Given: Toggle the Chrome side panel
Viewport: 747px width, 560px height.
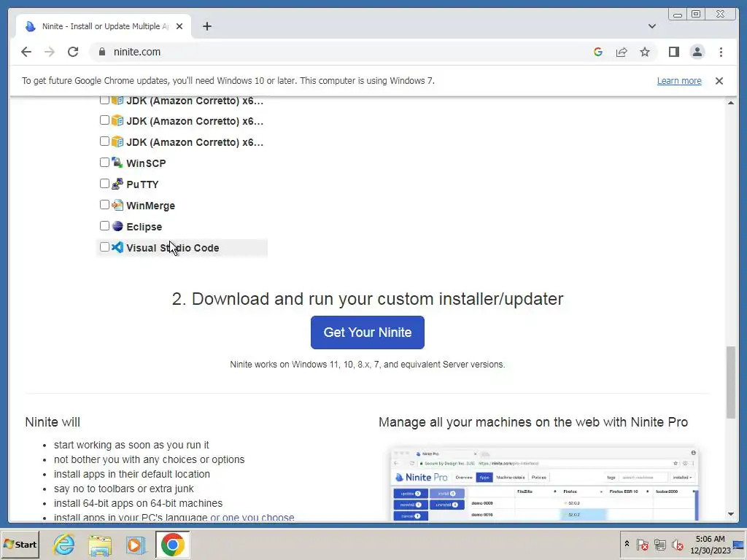Looking at the screenshot, I should click(x=673, y=52).
